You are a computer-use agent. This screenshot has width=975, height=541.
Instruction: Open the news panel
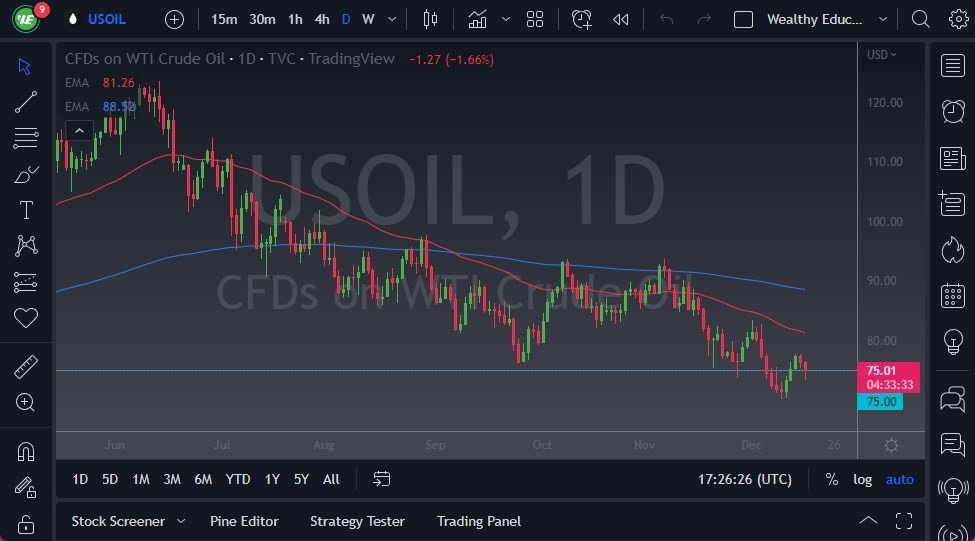953,158
